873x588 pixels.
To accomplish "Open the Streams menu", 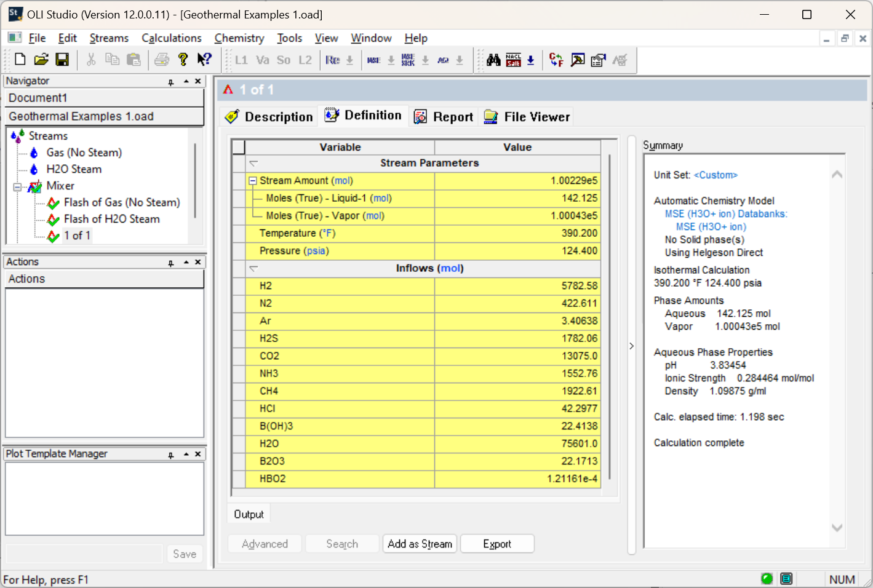I will click(109, 38).
